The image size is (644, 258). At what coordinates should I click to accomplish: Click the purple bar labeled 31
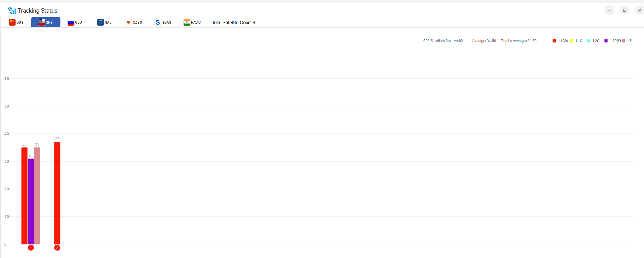click(x=31, y=201)
